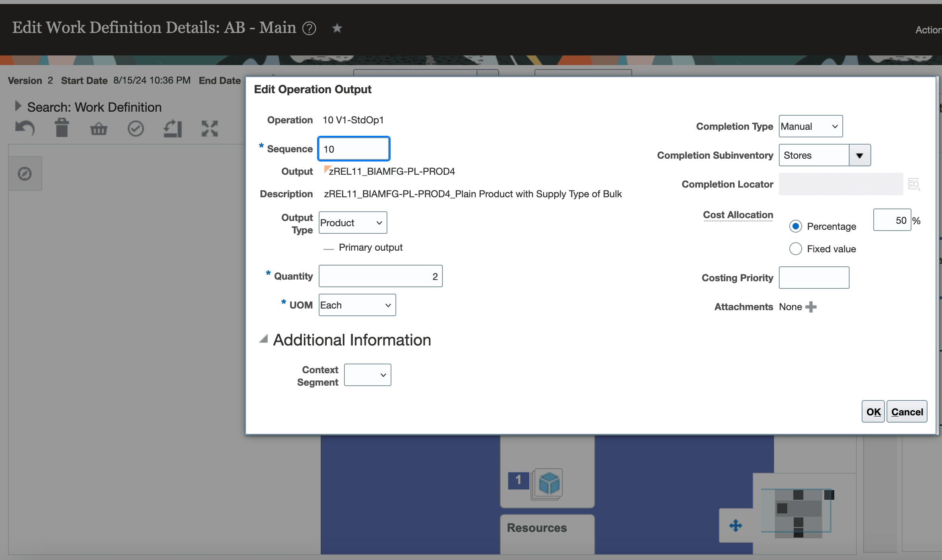Click the Cancel button
The width and height of the screenshot is (942, 560).
907,412
